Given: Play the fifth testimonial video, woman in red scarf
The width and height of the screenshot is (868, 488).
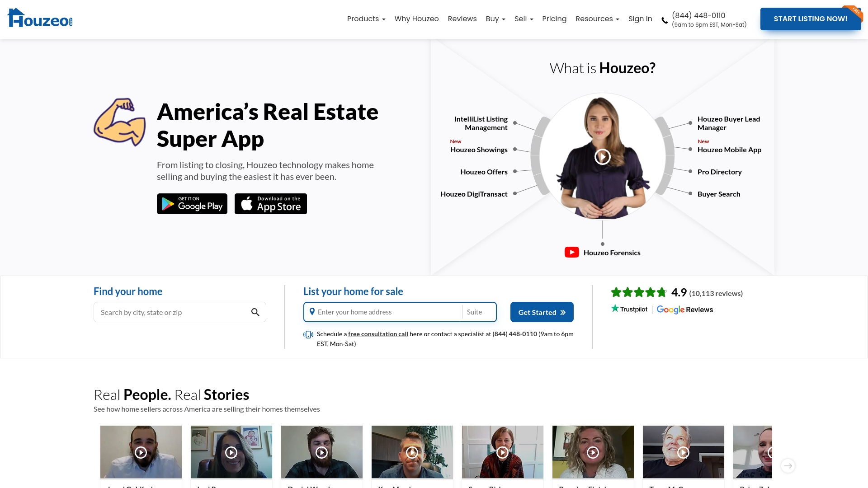Looking at the screenshot, I should coord(503,452).
